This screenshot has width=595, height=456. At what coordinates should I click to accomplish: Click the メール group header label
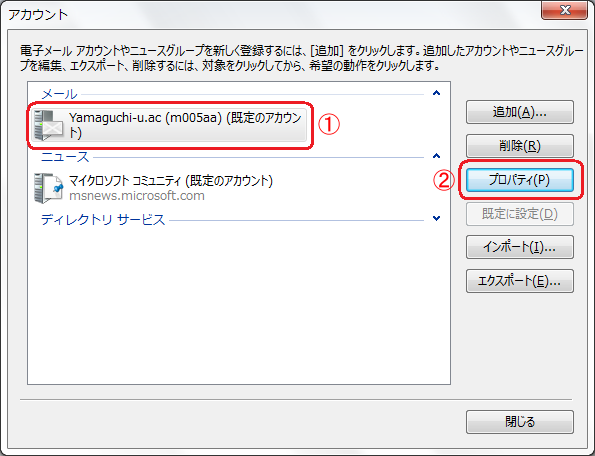coord(59,94)
